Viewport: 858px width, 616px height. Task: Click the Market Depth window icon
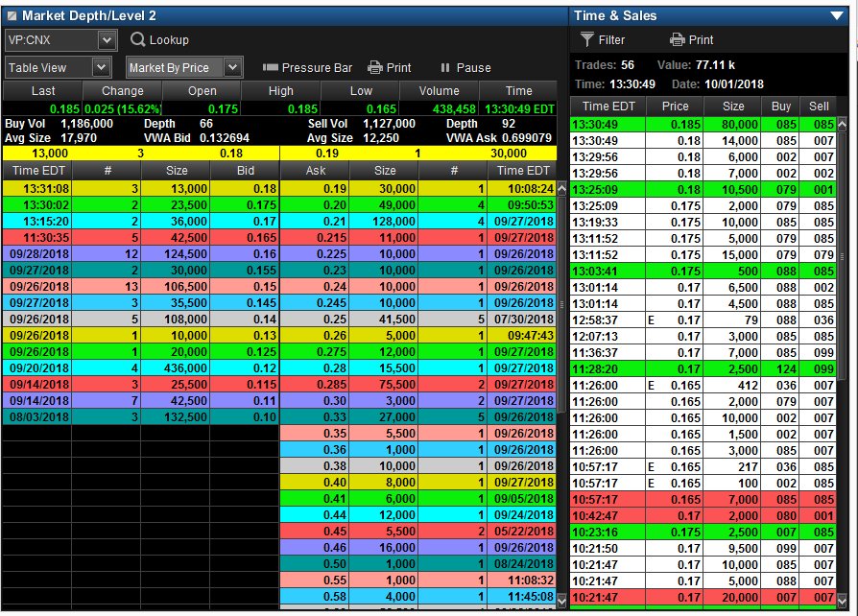tap(12, 16)
